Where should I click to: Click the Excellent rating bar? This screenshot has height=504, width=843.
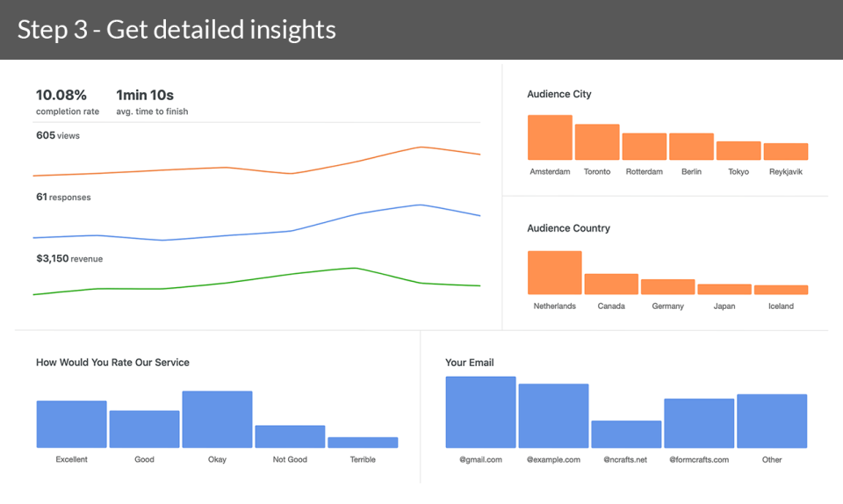tap(72, 424)
